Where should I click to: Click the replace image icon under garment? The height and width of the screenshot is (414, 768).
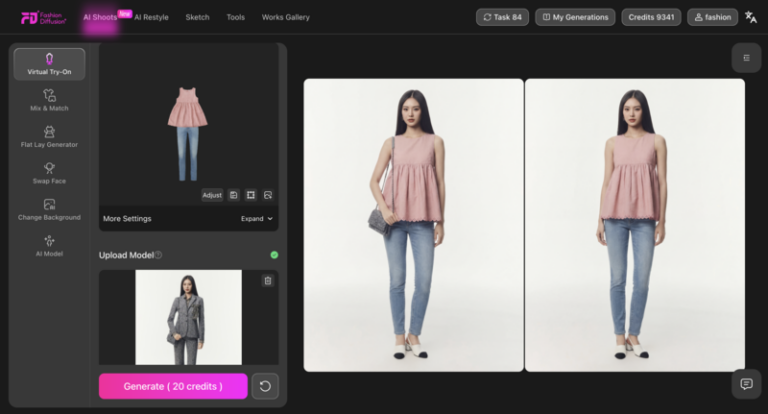pyautogui.click(x=268, y=195)
